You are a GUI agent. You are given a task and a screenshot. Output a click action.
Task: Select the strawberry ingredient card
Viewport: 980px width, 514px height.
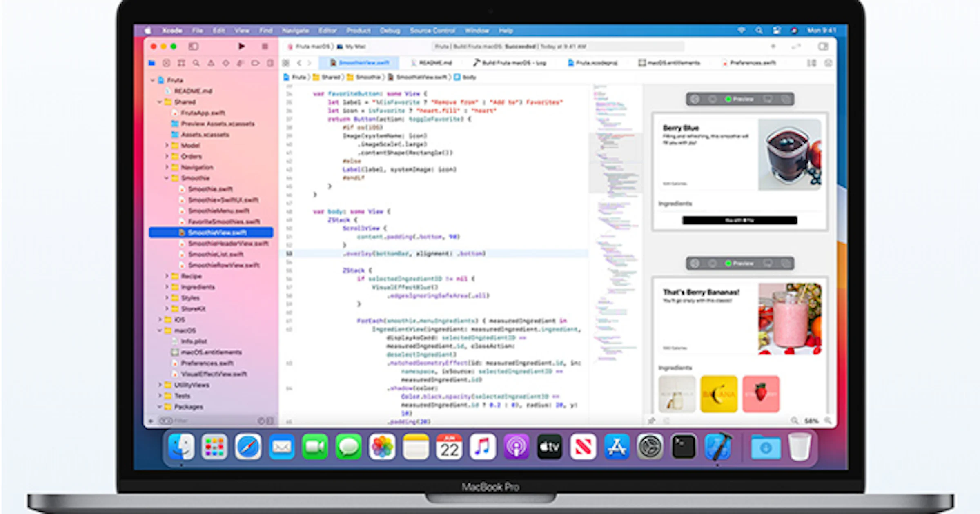pyautogui.click(x=761, y=394)
